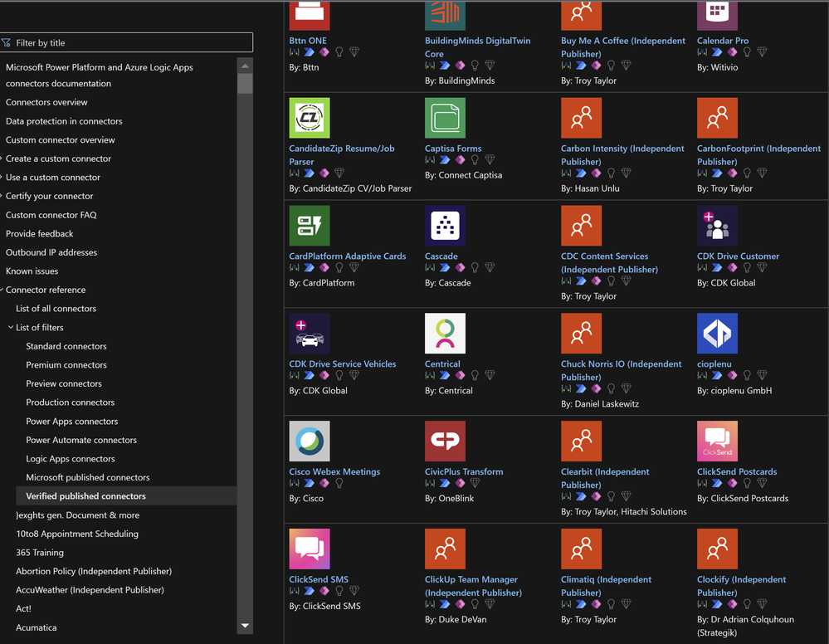Select the CarbonFootprint connector icon
Image resolution: width=829 pixels, height=644 pixels.
(717, 118)
